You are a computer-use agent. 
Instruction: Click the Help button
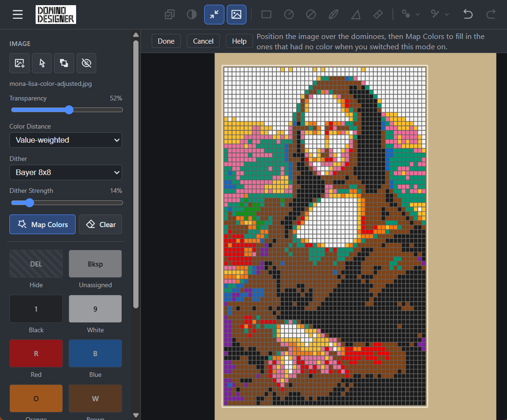pos(239,41)
